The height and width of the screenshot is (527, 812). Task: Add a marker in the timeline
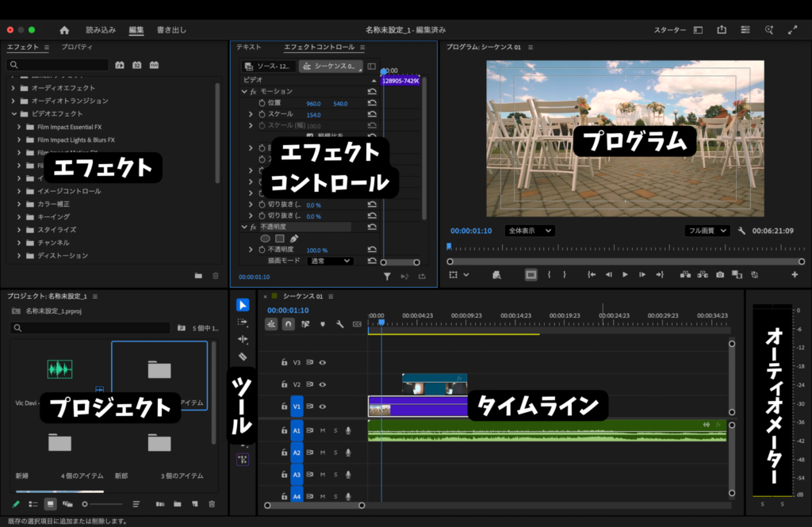point(323,324)
